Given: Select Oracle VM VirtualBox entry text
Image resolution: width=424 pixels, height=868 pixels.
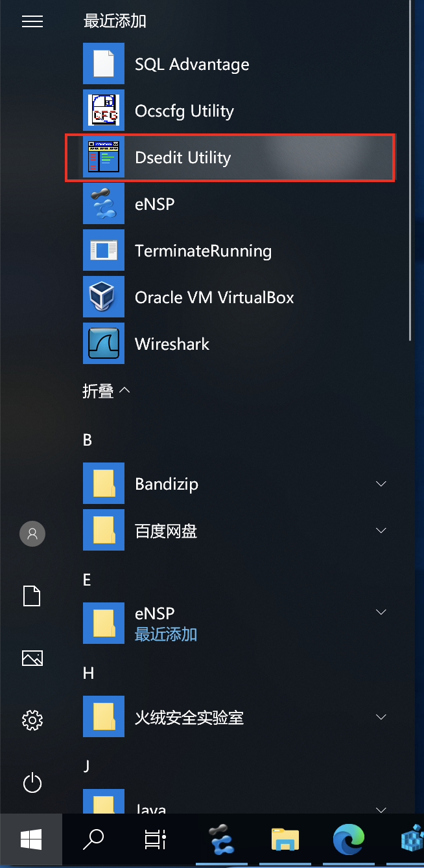Looking at the screenshot, I should click(215, 297).
